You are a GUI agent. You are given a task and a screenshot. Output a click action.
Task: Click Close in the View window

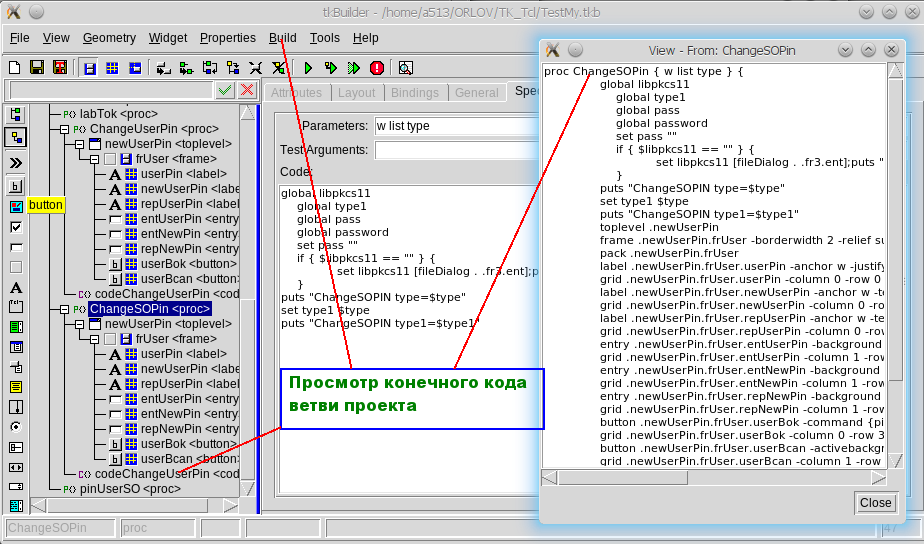875,503
